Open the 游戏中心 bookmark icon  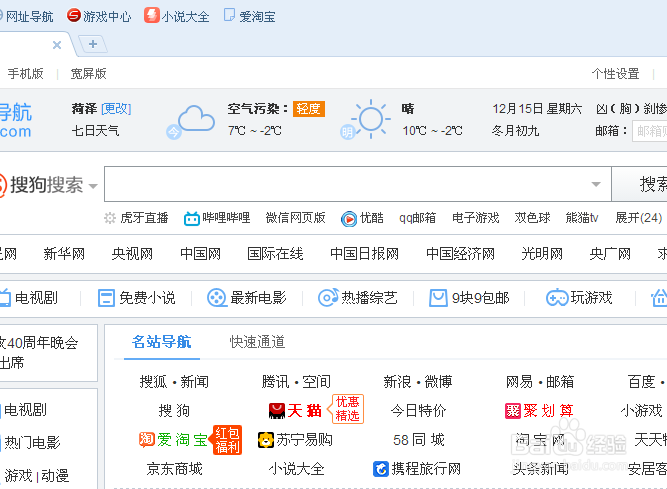(x=74, y=16)
